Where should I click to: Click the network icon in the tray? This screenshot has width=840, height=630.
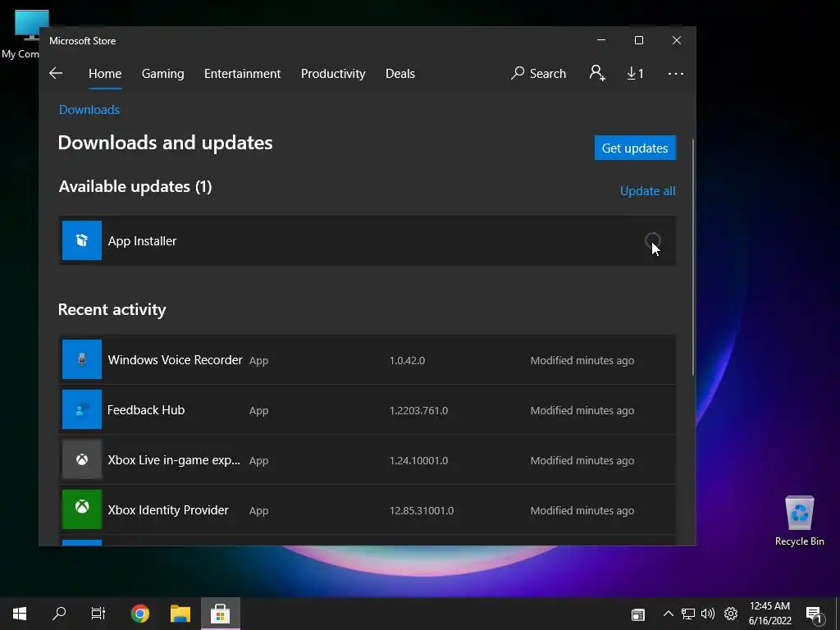click(x=688, y=614)
